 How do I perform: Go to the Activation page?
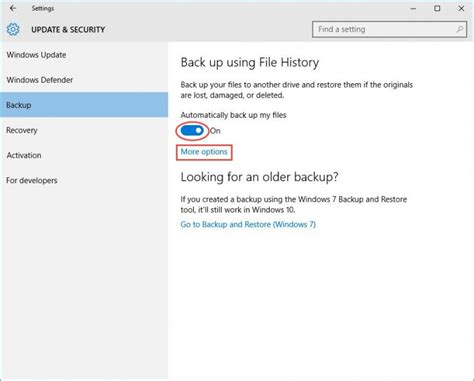pyautogui.click(x=84, y=155)
